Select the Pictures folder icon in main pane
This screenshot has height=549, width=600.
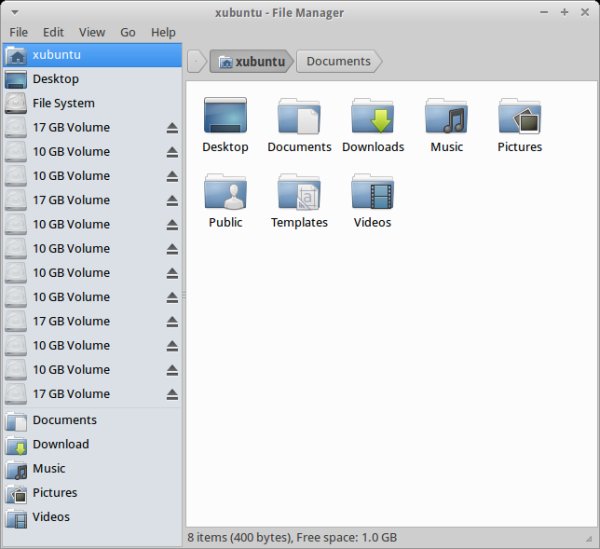click(x=520, y=116)
